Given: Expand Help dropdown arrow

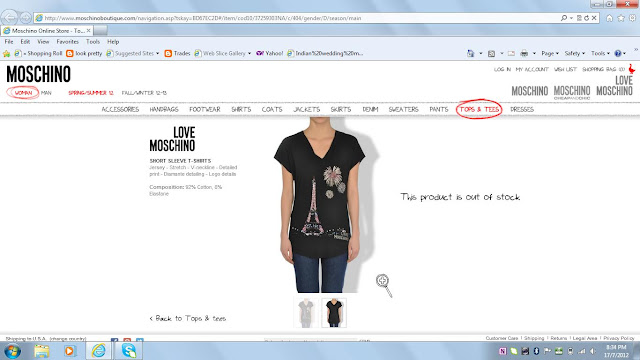Looking at the screenshot, I should [624, 53].
